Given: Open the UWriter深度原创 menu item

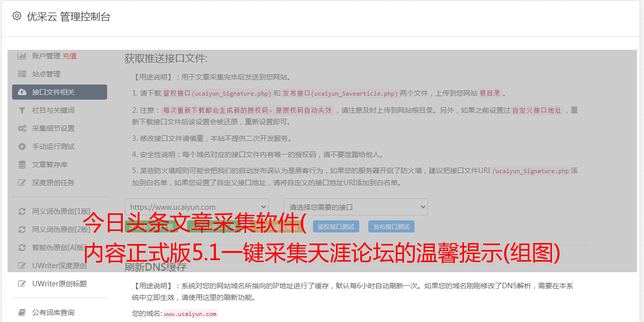Looking at the screenshot, I should pyautogui.click(x=59, y=266).
